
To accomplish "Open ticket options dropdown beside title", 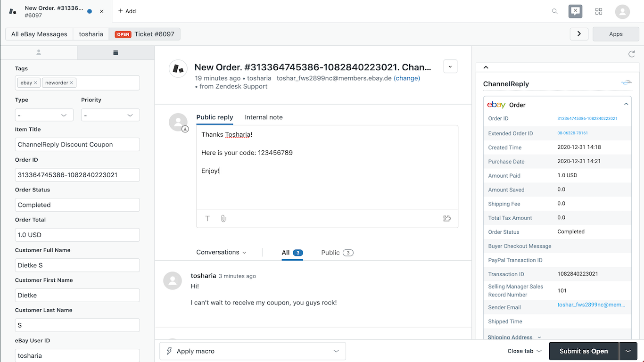I will coord(450,66).
